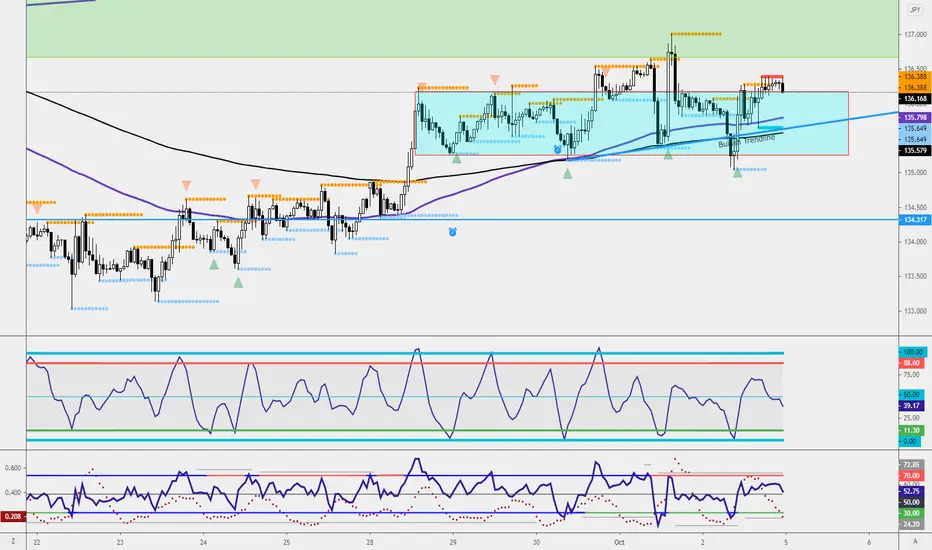The image size is (932, 550).
Task: Select the green supply zone at the top
Action: pos(462,29)
